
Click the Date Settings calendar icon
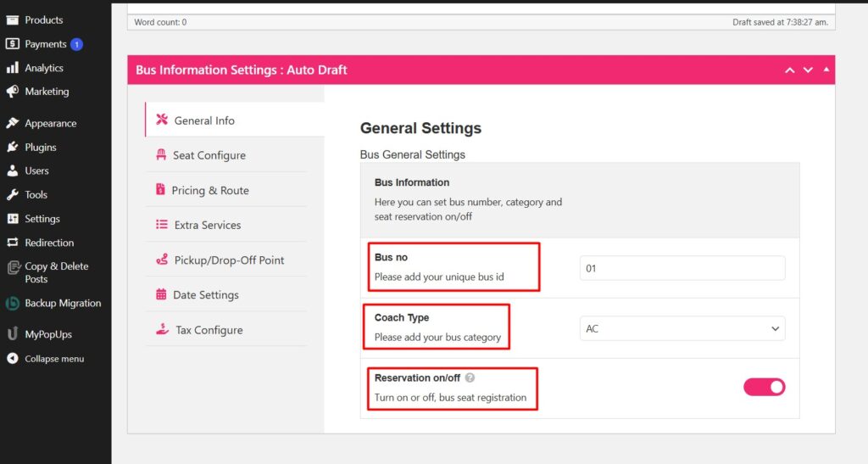point(161,294)
